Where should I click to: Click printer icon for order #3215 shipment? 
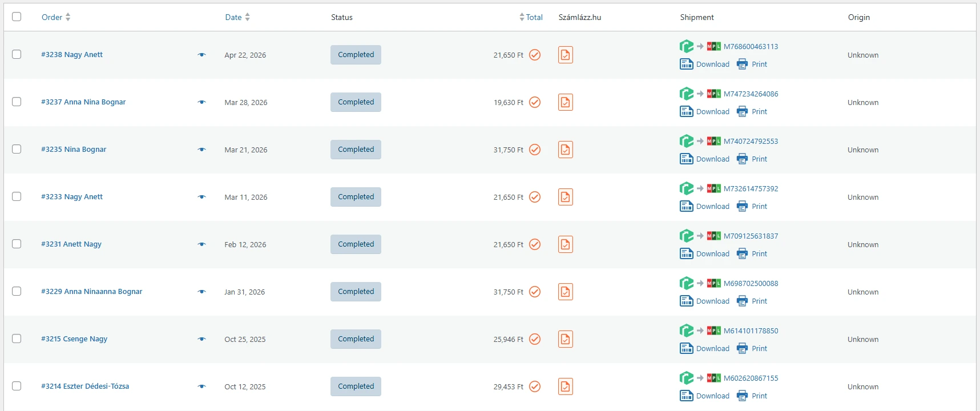coord(742,348)
